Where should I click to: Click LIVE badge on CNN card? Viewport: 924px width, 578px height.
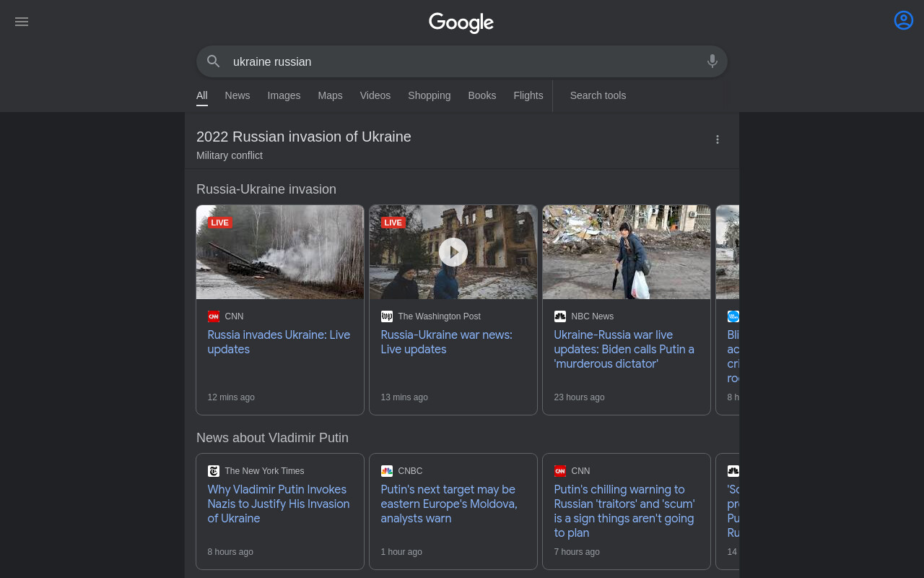click(x=220, y=223)
